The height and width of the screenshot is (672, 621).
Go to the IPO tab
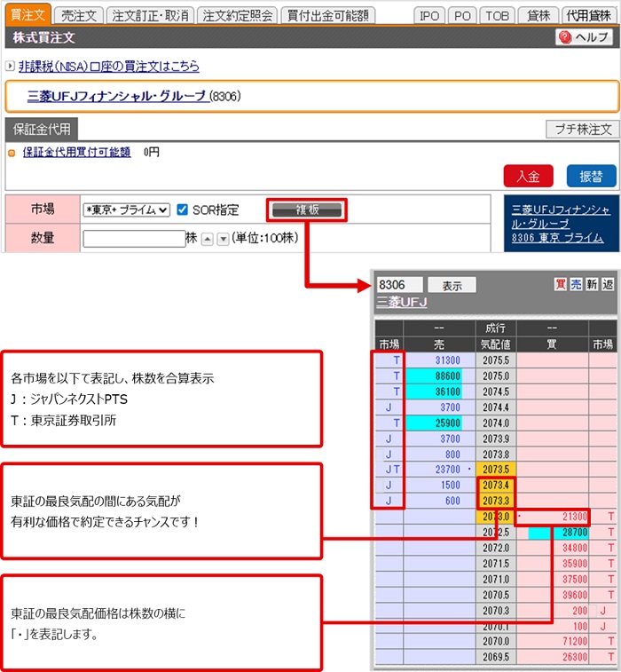[429, 16]
